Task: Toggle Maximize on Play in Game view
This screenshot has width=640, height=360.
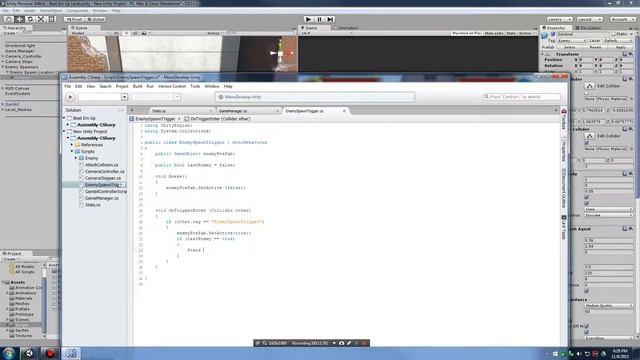Action: tap(466, 33)
